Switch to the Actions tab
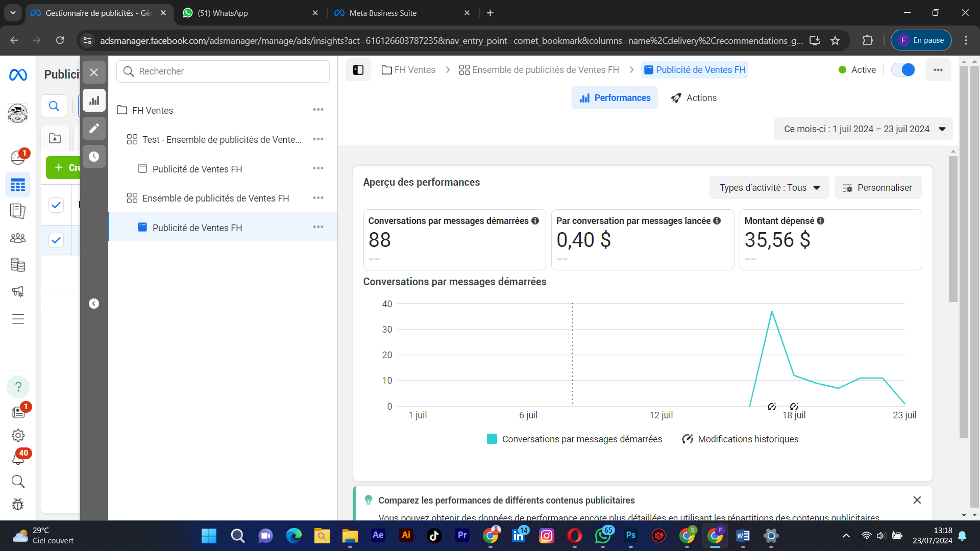The image size is (980, 551). coord(694,98)
